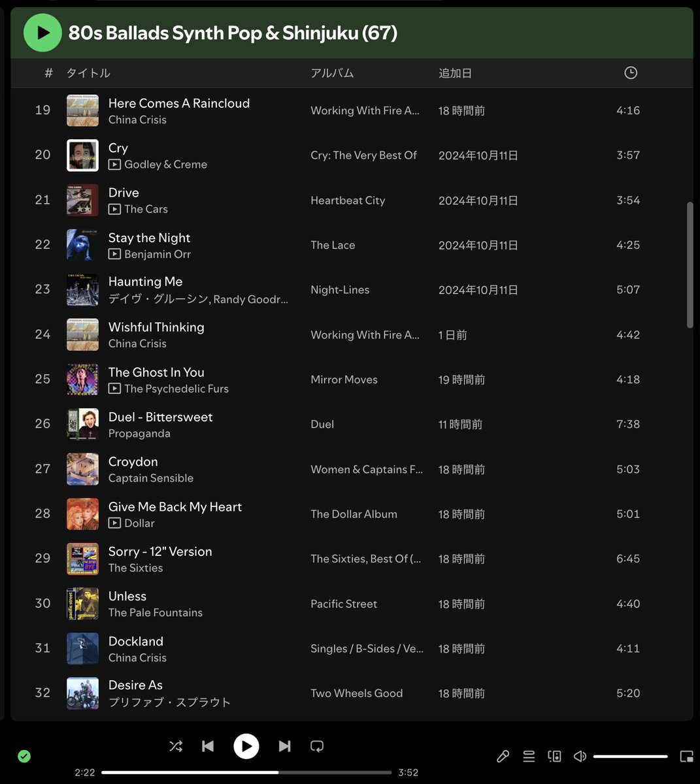The image size is (700, 784).
Task: Play the 80s Ballads playlist with green button
Action: click(x=42, y=33)
